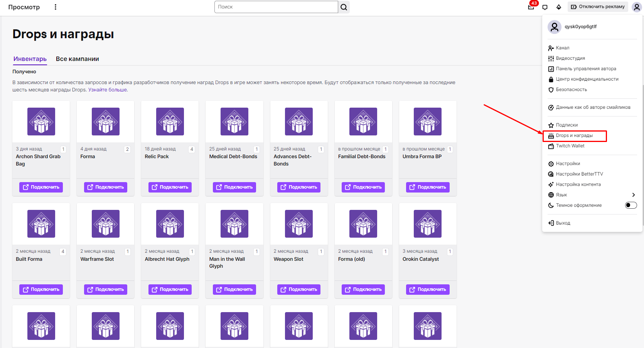Open Настройки BetterTTV settings
Viewport: 644px width, 348px height.
point(579,174)
